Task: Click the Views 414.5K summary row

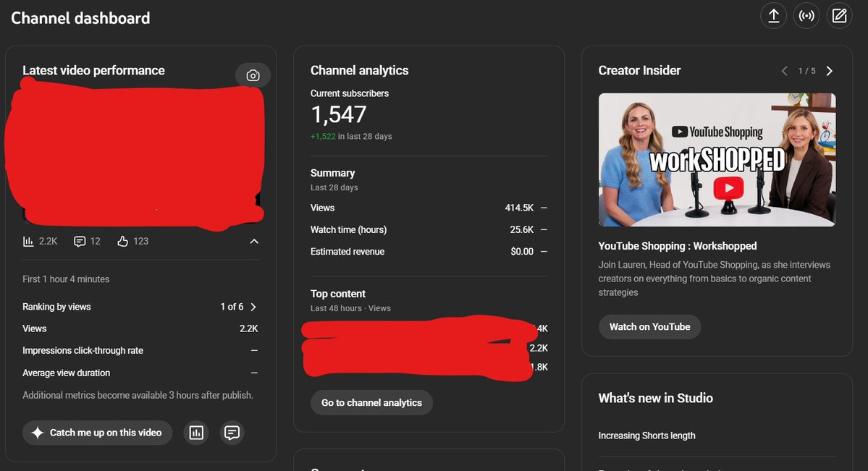Action: pyautogui.click(x=429, y=208)
